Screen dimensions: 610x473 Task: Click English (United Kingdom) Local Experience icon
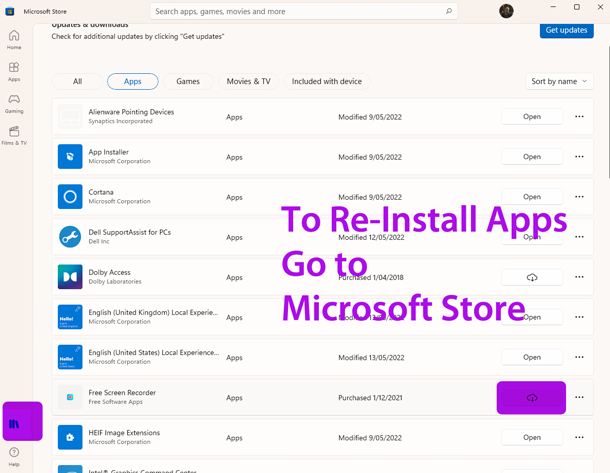[x=70, y=317]
